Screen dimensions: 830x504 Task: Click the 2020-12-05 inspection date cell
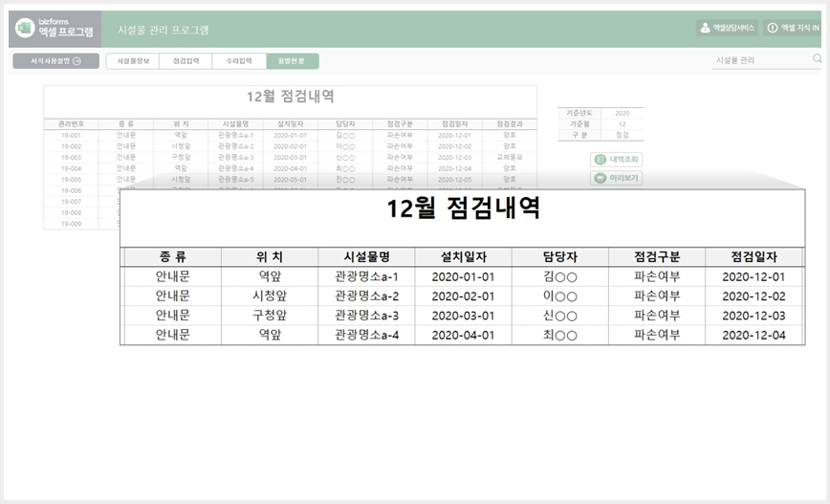click(455, 180)
